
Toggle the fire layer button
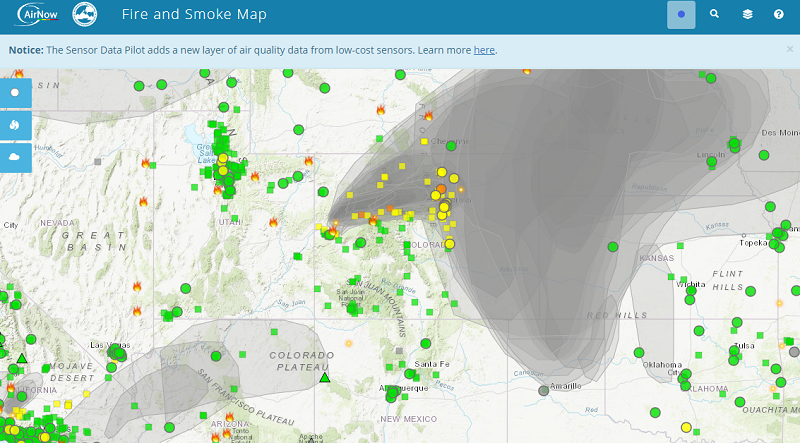pyautogui.click(x=15, y=125)
